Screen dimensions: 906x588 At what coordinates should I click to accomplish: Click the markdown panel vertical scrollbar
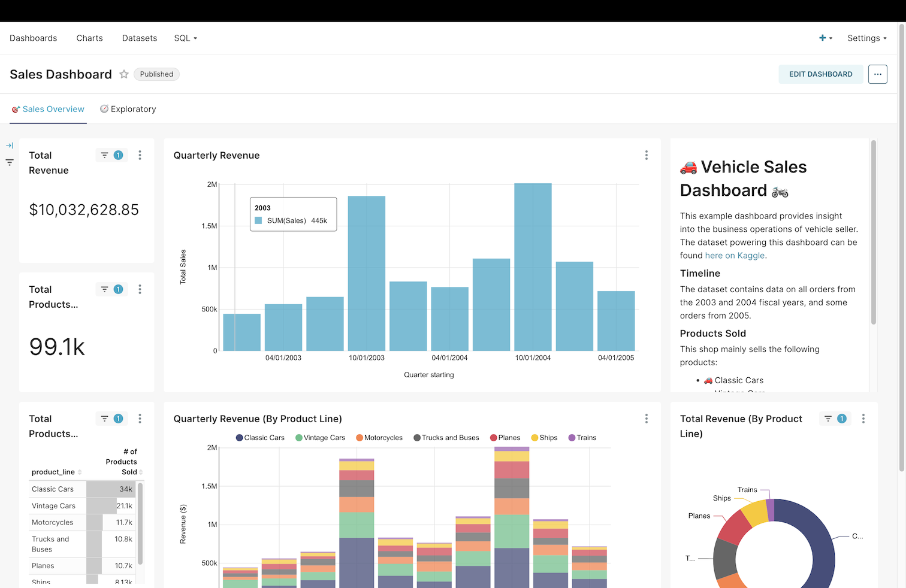874,232
